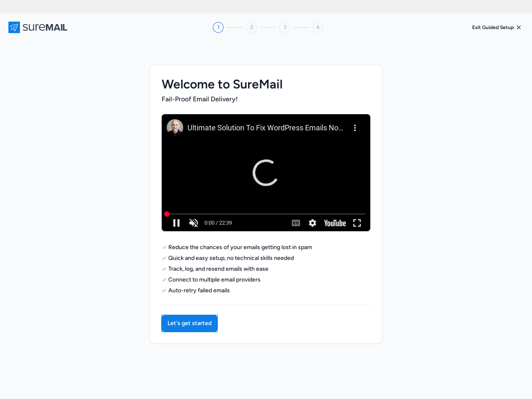Image resolution: width=532 pixels, height=399 pixels.
Task: Watch on YouTube logo
Action: coord(335,223)
